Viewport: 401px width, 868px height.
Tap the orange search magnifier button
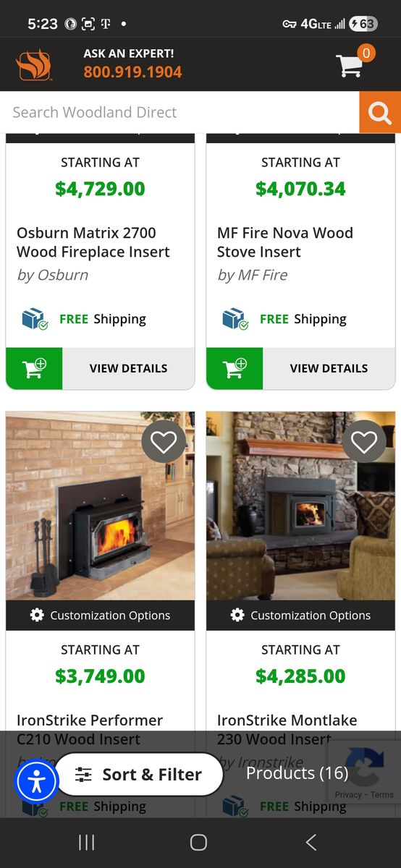click(380, 112)
